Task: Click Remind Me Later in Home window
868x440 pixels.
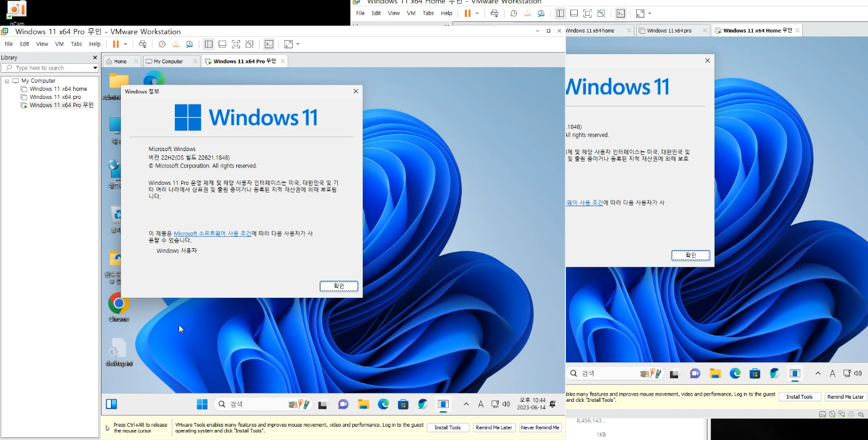Action: [845, 397]
